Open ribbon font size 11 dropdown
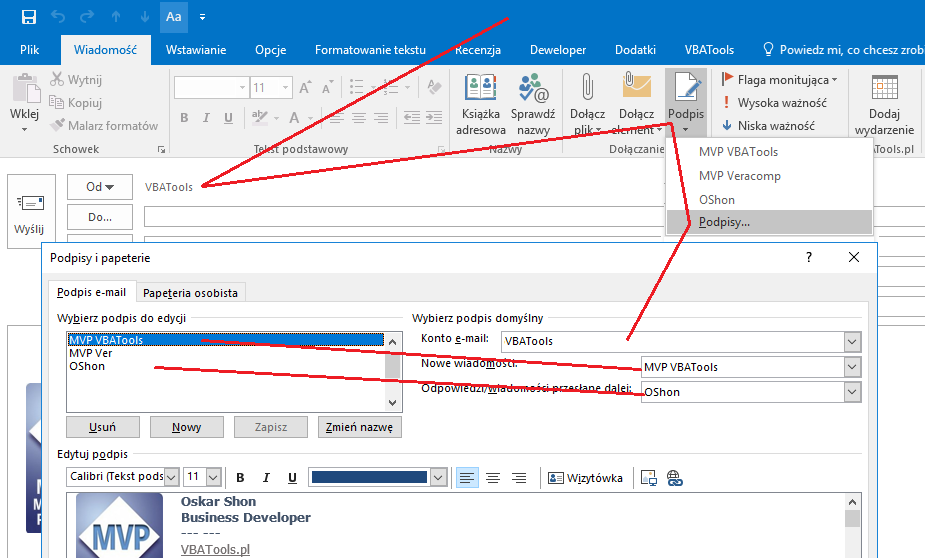Screen dimensions: 925x558 [x=285, y=88]
